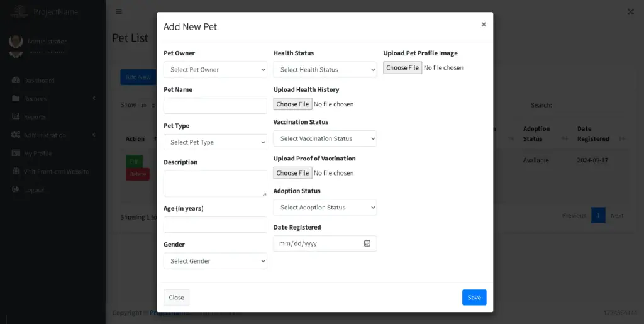Open the Select Gender dropdown
Screen dimensions: 644x324
point(215,260)
